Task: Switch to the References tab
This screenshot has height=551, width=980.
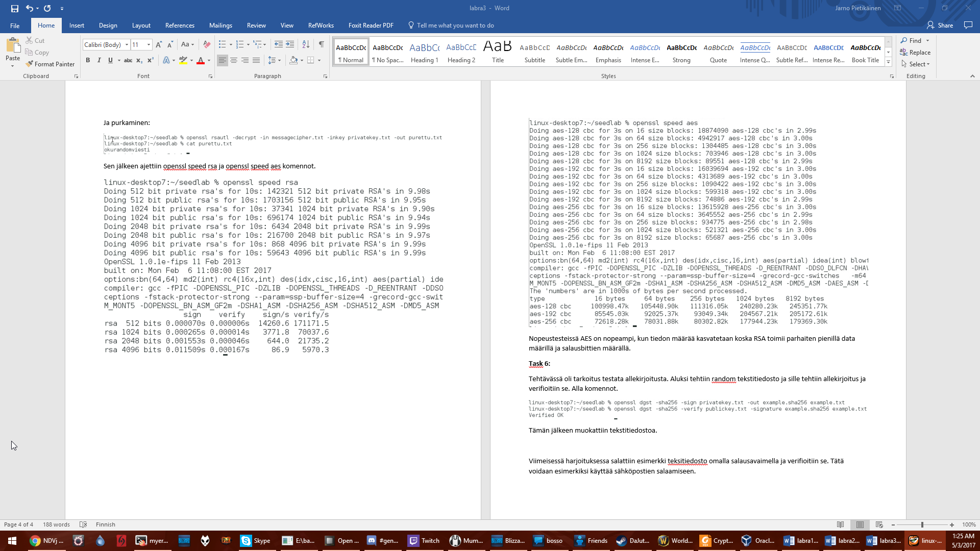Action: coord(180,26)
